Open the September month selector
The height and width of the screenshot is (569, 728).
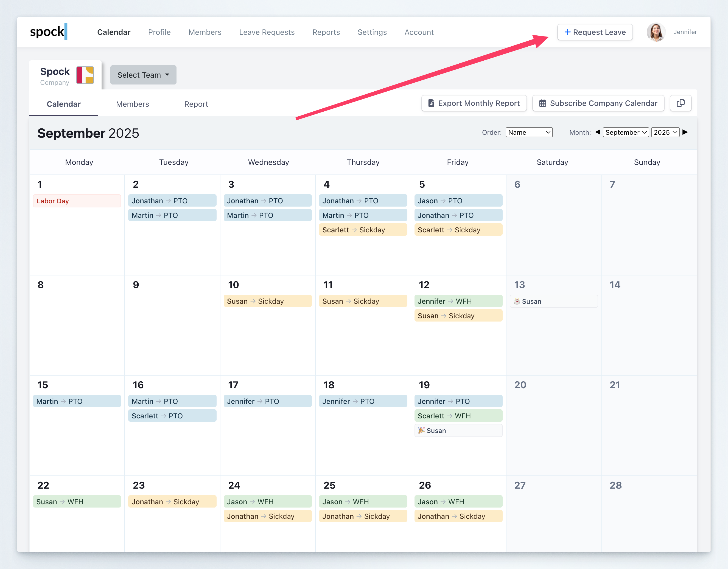pos(625,132)
